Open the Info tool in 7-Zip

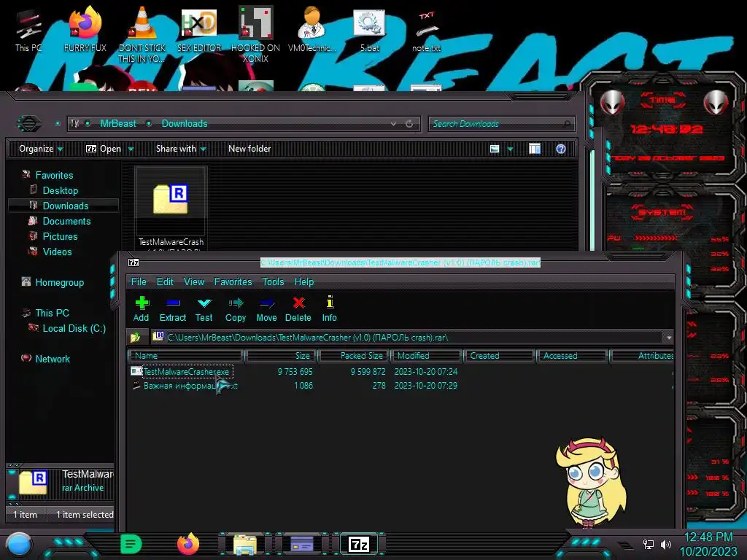(329, 309)
